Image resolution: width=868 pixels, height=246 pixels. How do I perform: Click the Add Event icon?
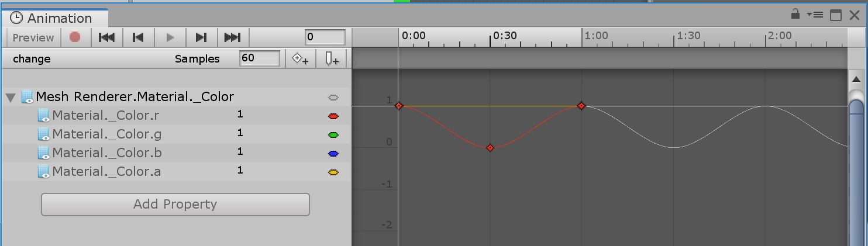coord(332,58)
